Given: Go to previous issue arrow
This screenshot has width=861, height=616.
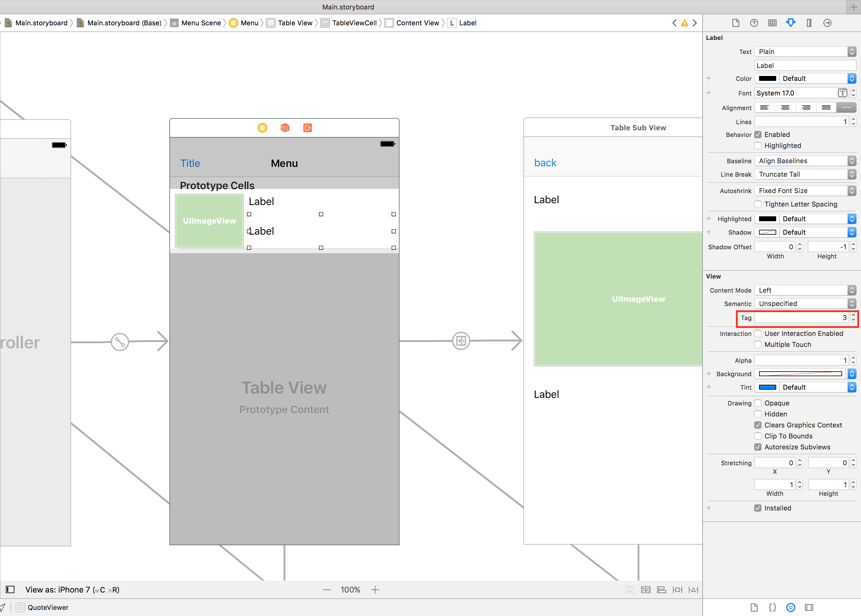Looking at the screenshot, I should pos(674,23).
